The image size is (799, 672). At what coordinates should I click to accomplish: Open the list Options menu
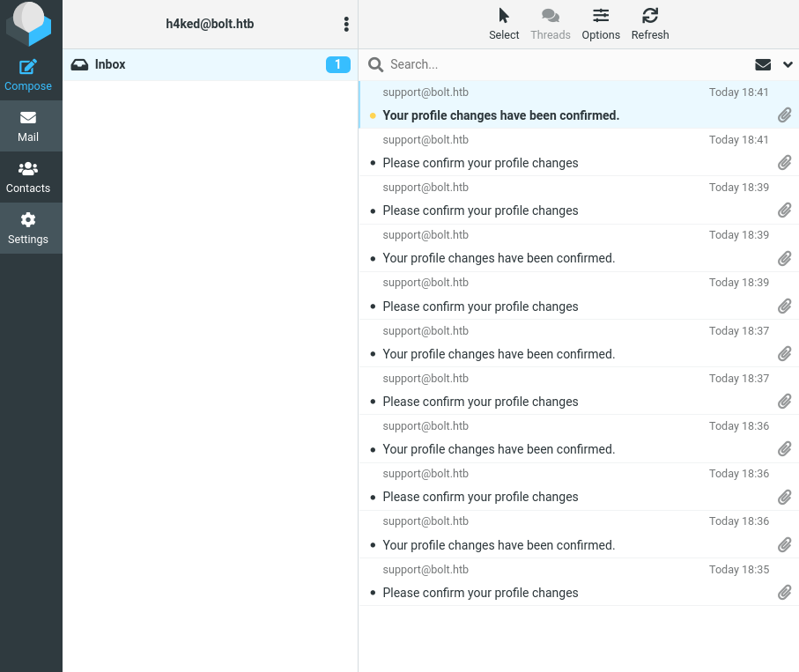pos(601,24)
